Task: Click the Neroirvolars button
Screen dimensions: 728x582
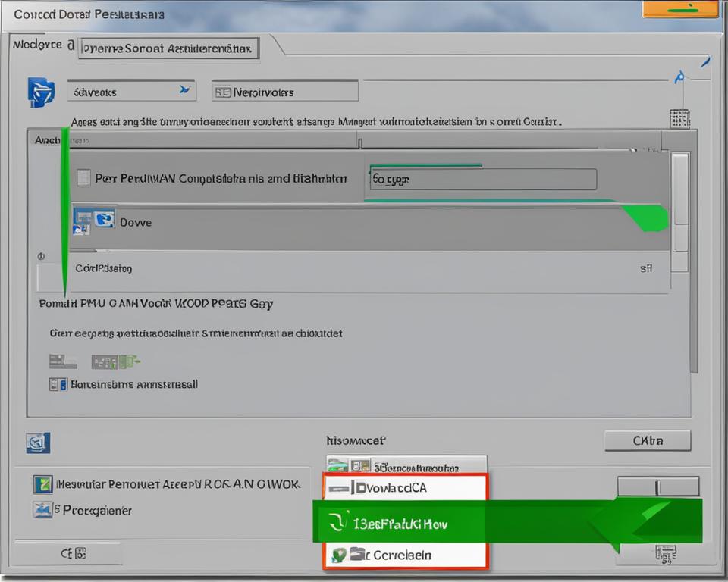Action: click(x=285, y=92)
